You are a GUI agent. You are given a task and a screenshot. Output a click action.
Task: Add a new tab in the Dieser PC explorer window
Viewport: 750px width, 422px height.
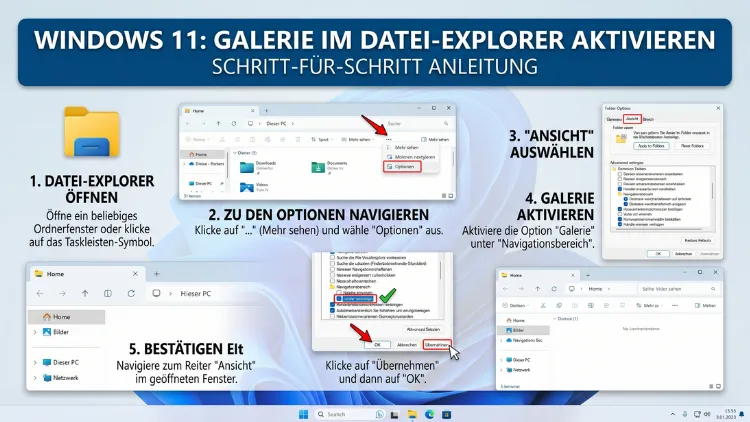[266, 111]
